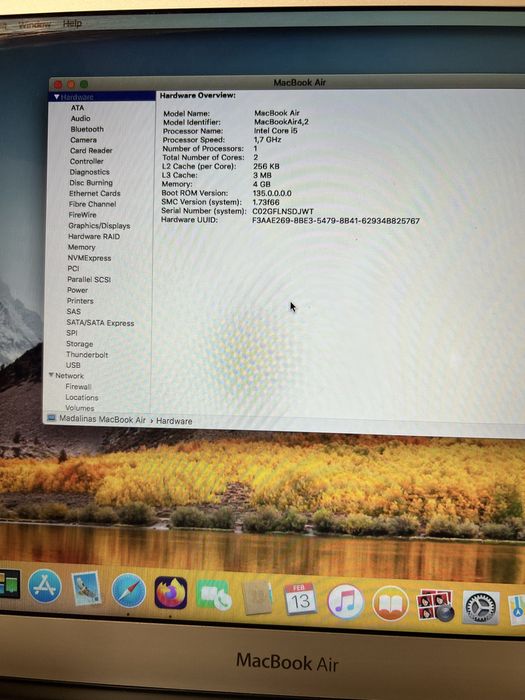Launch Firefox from the dock
The image size is (525, 700).
click(x=171, y=592)
